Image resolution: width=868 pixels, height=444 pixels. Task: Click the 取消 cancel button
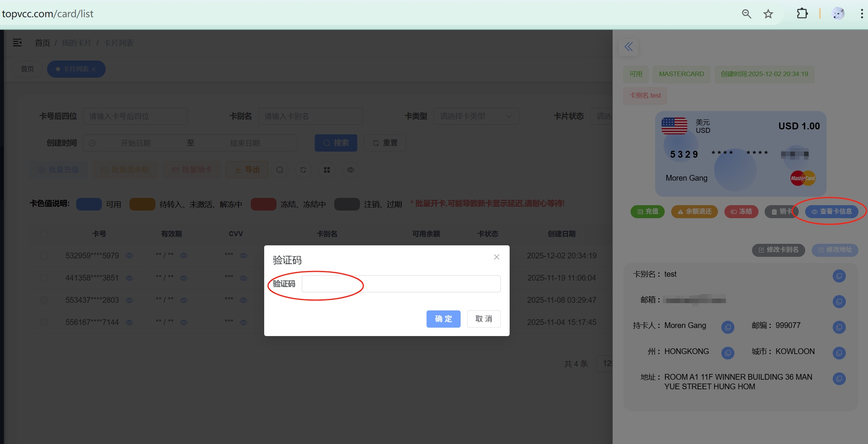click(483, 319)
